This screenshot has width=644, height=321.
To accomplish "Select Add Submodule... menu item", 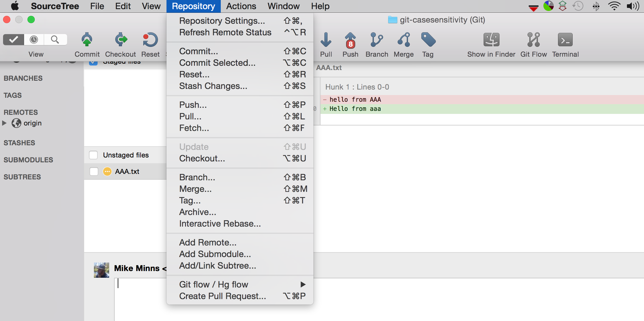I will click(x=240, y=254).
